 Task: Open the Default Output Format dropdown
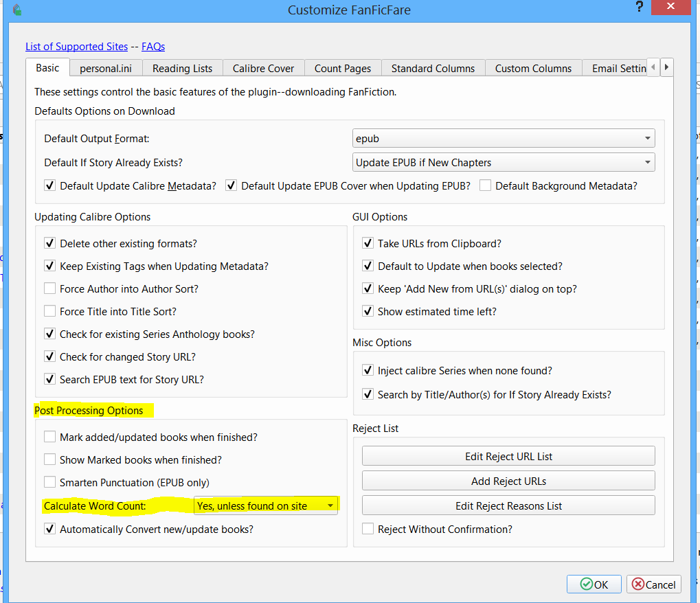[x=504, y=138]
